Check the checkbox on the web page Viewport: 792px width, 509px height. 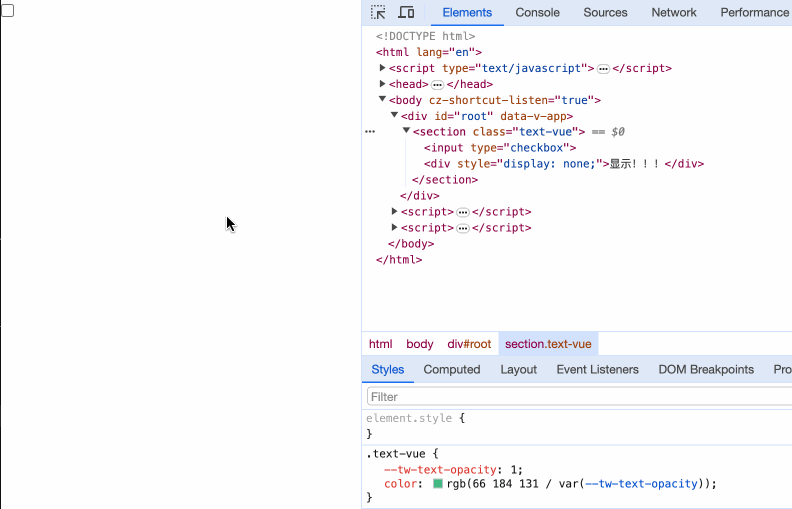pos(7,11)
